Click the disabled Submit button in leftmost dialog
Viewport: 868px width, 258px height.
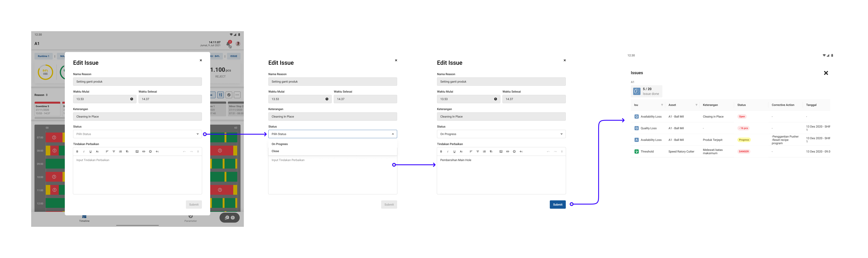tap(194, 205)
